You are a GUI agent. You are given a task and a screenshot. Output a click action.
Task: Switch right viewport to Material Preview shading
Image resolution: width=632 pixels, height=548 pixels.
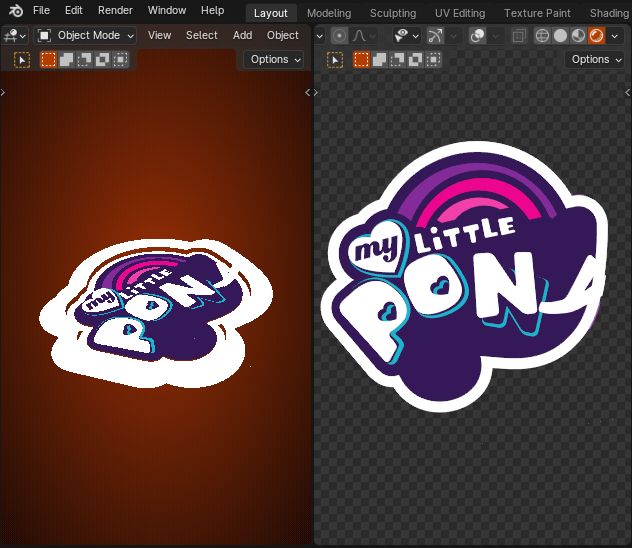point(578,36)
